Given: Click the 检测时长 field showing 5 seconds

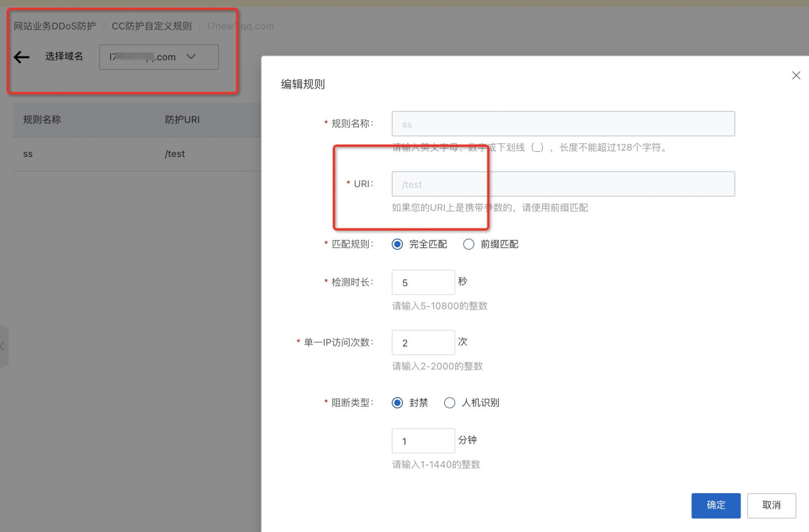Looking at the screenshot, I should [x=423, y=282].
